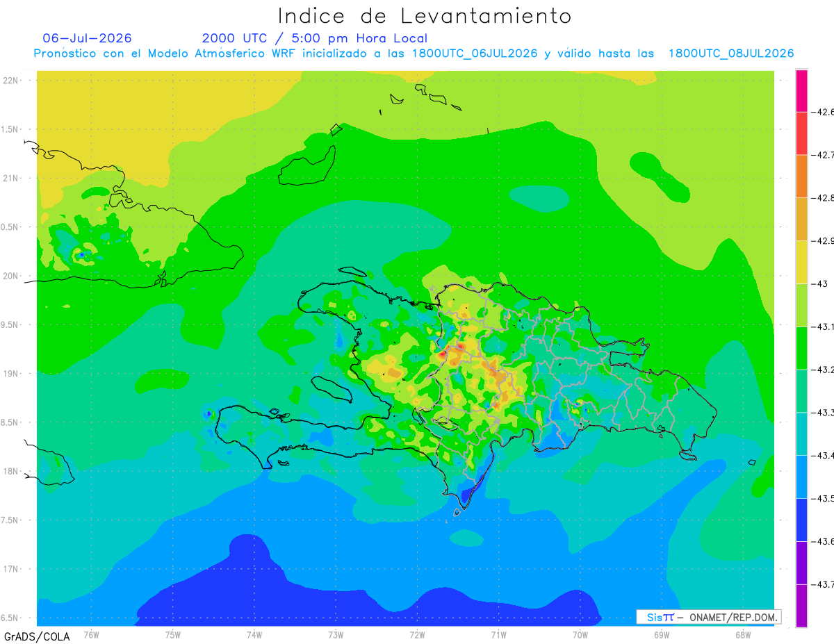This screenshot has width=834, height=644.
Task: Pick the cyan swatch between -43.3 and -43.4
Action: 801,434
